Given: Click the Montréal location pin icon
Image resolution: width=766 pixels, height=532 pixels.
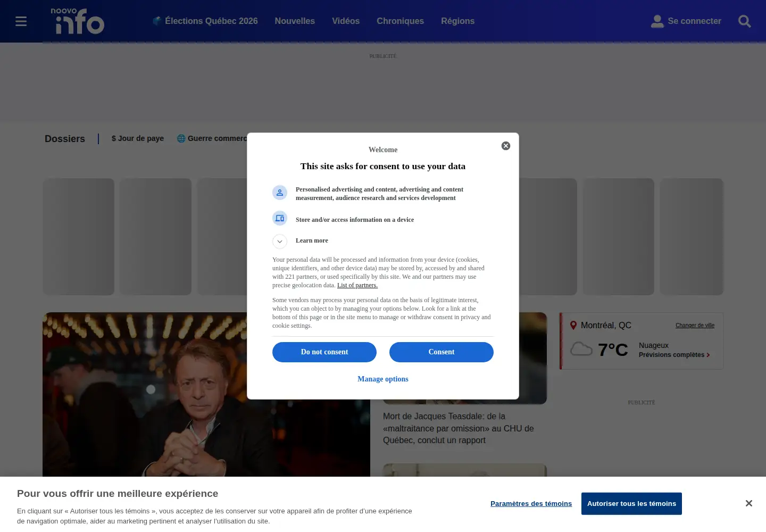Looking at the screenshot, I should (x=573, y=326).
